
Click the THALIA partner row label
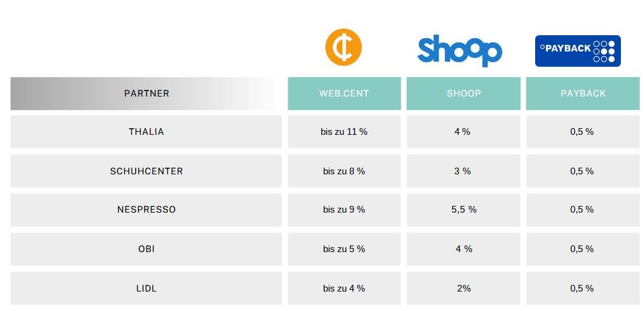tap(147, 132)
